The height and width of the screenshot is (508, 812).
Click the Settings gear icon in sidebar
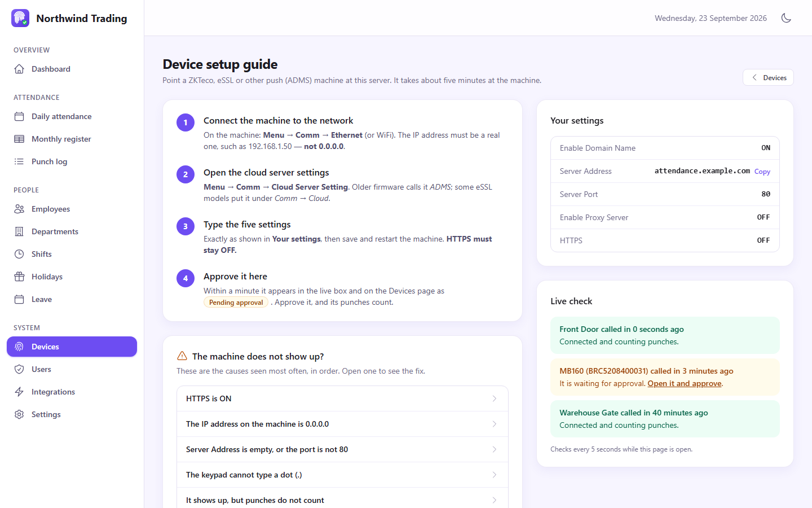pyautogui.click(x=19, y=414)
